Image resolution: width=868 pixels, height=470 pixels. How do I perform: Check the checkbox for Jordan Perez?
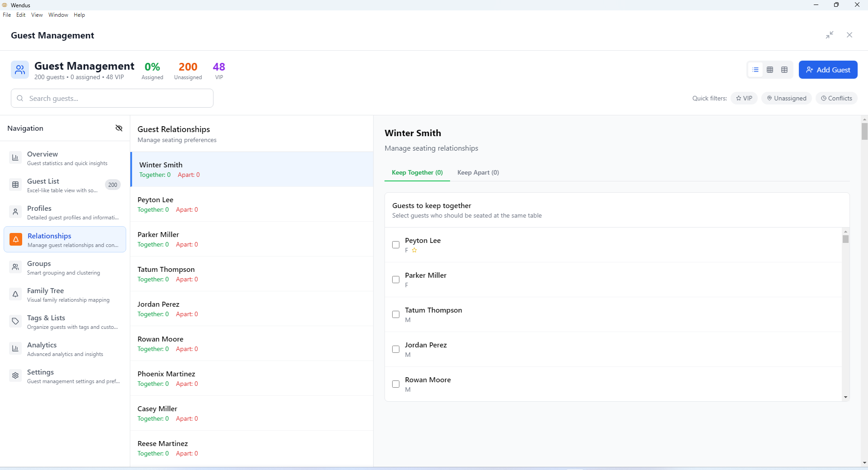[396, 349]
